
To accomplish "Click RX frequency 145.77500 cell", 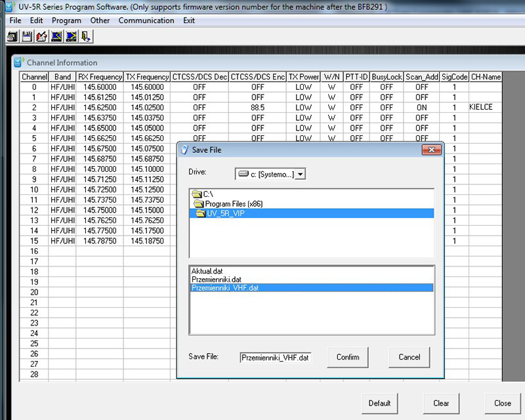I will [x=100, y=230].
